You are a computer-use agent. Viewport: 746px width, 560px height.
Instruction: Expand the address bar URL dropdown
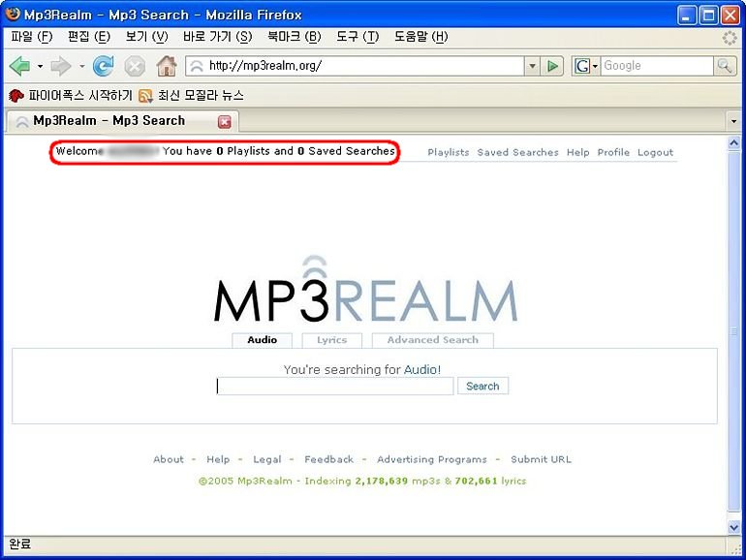pos(532,66)
